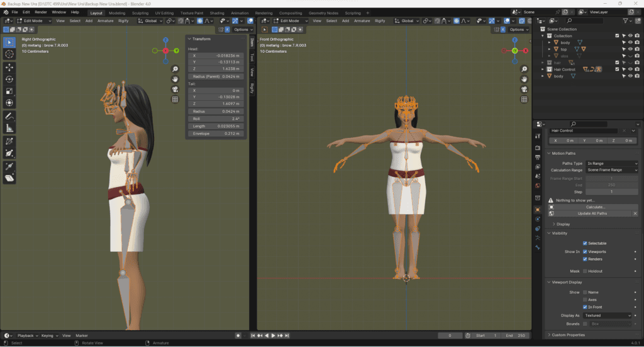Open Rigify menu in left viewport header

[x=123, y=21]
